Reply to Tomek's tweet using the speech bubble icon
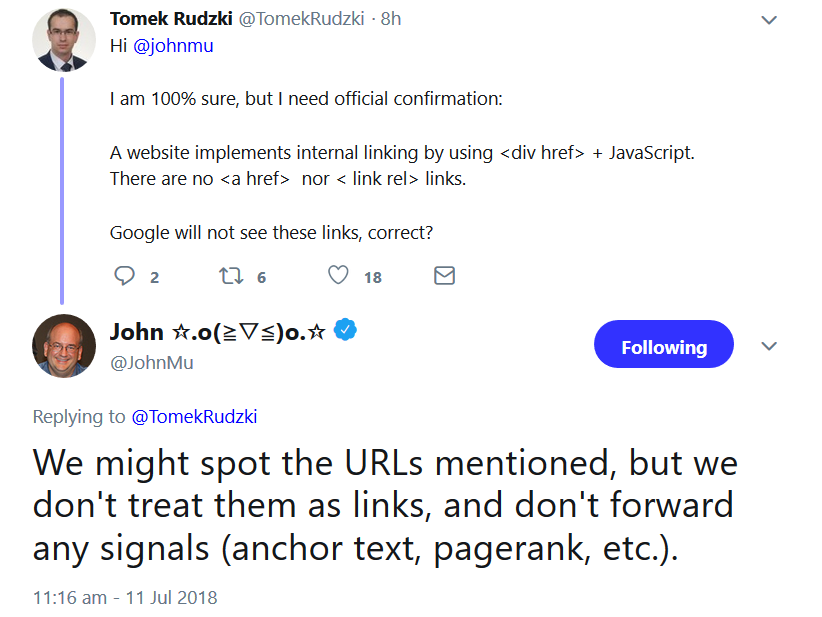This screenshot has height=617, width=822. click(x=124, y=275)
